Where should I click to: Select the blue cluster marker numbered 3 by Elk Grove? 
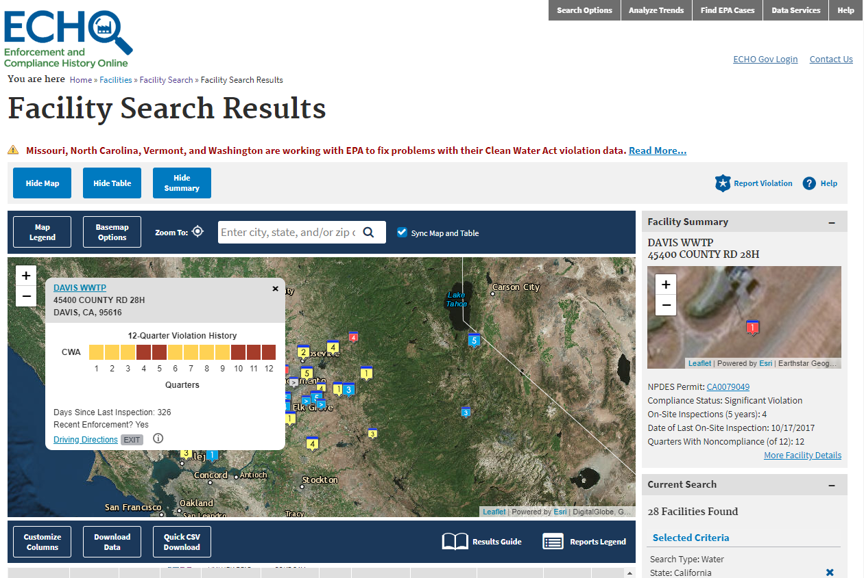[348, 390]
